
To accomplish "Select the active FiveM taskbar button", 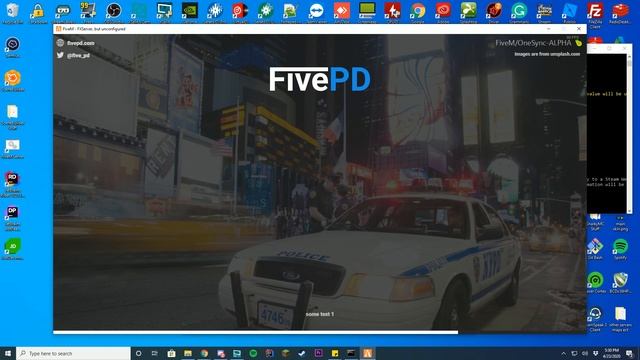I will pyautogui.click(x=367, y=353).
